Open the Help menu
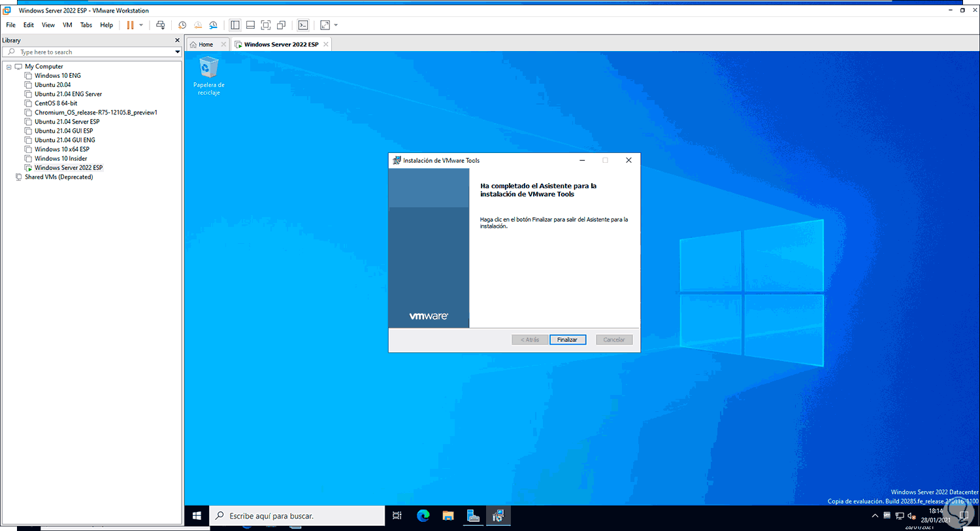Screen dimensions: 980x531 pyautogui.click(x=106, y=25)
